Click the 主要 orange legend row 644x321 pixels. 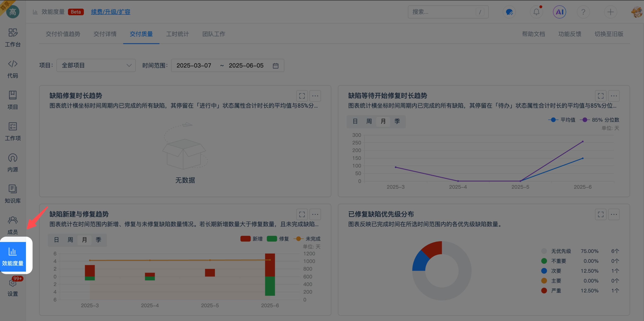(580, 281)
